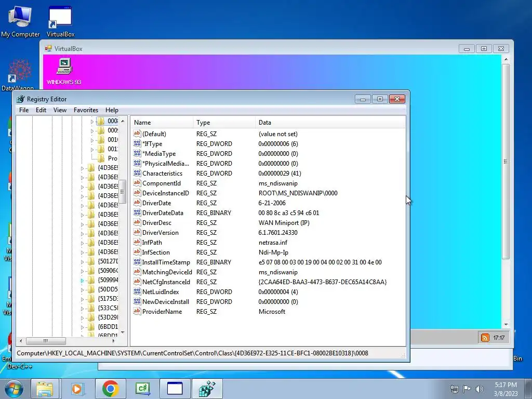Screen dimensions: 532x399
Task: Click the volume speaker tray icon
Action: (480, 389)
